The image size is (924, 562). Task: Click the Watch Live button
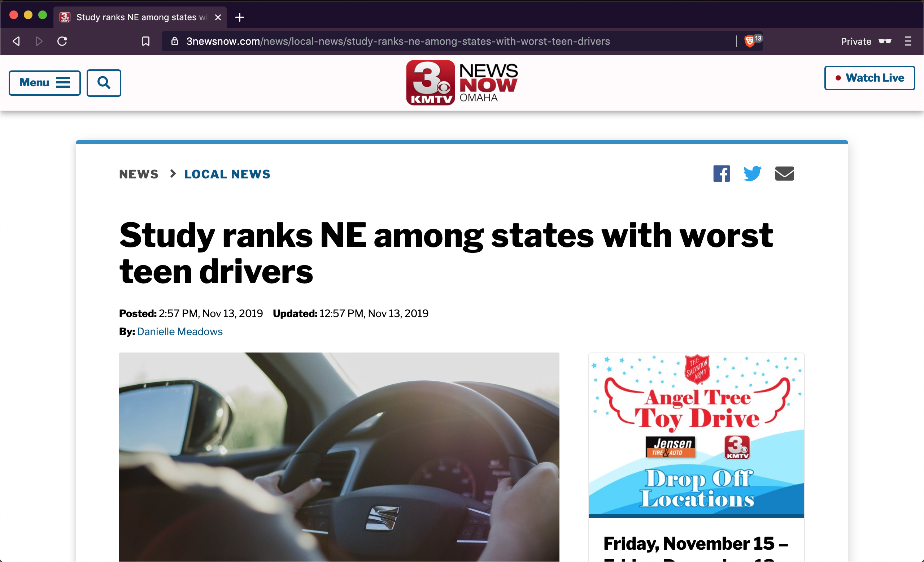pos(869,78)
